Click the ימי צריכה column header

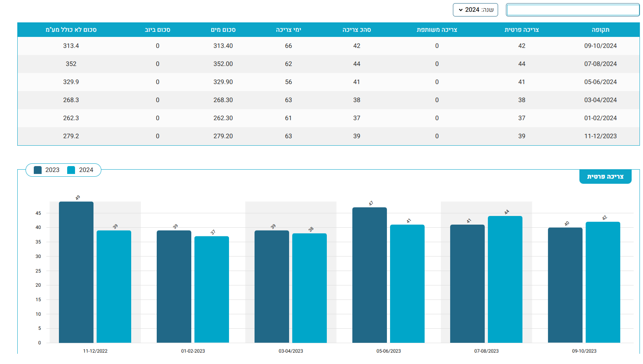pos(288,30)
